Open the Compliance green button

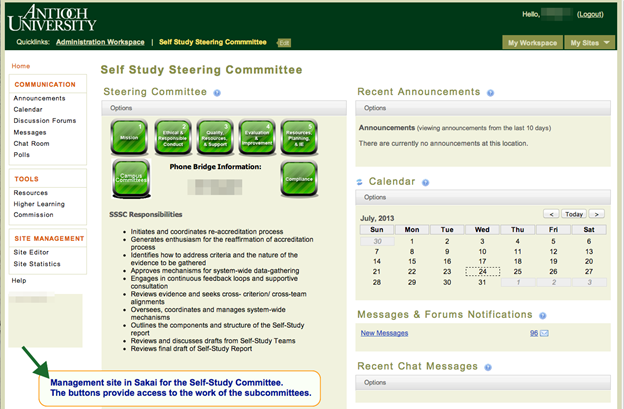point(299,179)
